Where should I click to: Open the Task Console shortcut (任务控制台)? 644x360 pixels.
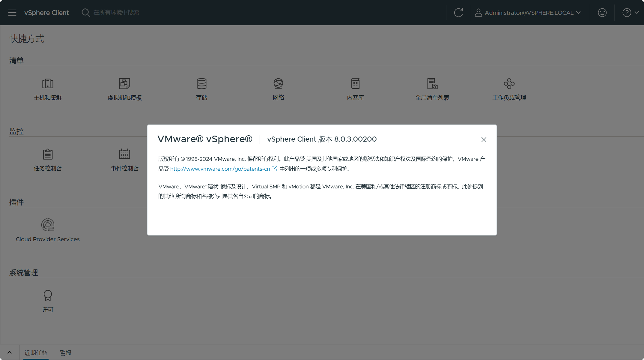[x=48, y=160]
